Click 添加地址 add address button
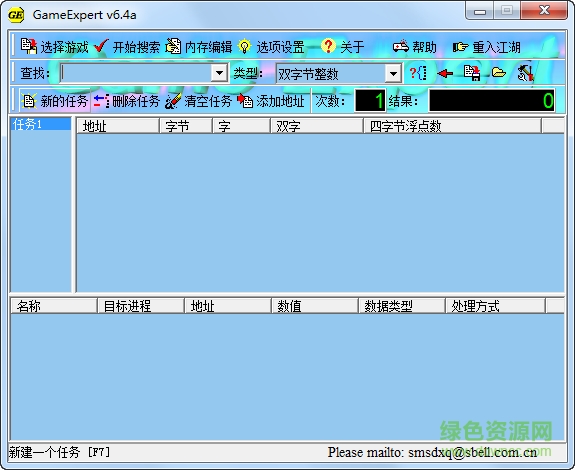 coord(271,100)
